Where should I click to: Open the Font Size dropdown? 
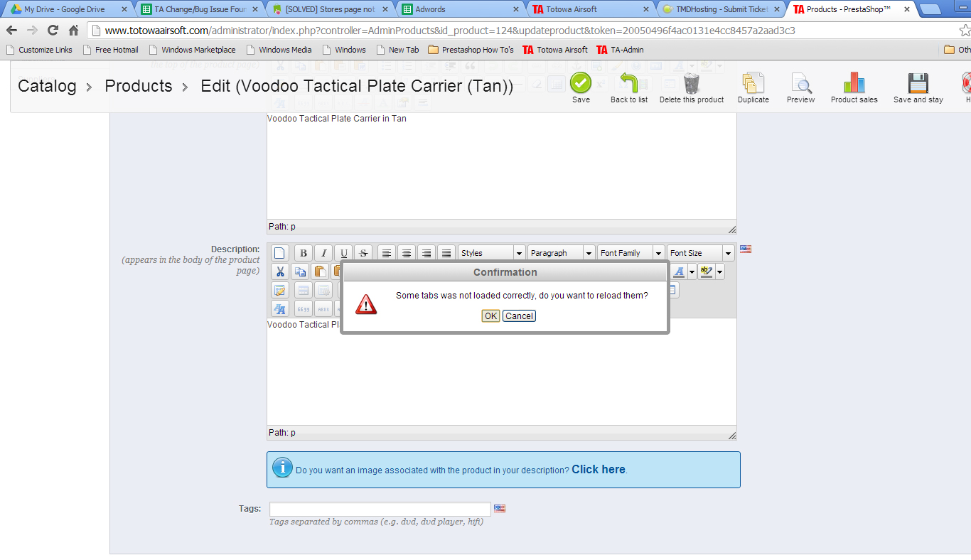[701, 253]
